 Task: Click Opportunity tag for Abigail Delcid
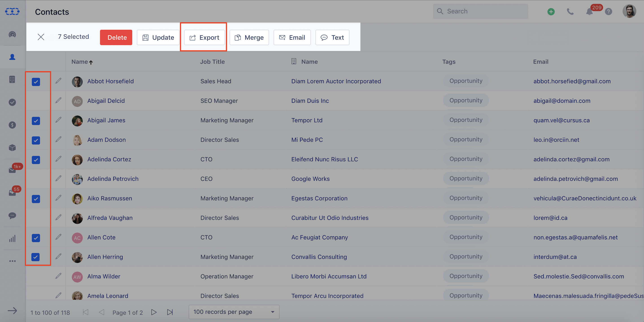pos(466,100)
